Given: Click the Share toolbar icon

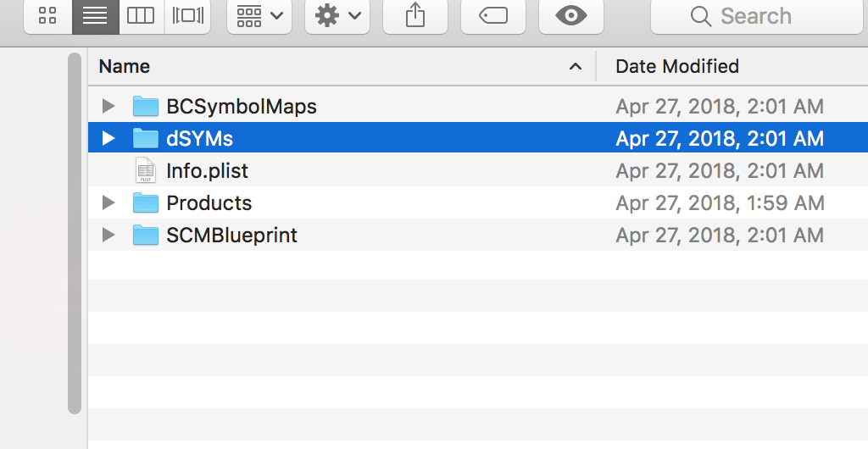Looking at the screenshot, I should coord(415,16).
